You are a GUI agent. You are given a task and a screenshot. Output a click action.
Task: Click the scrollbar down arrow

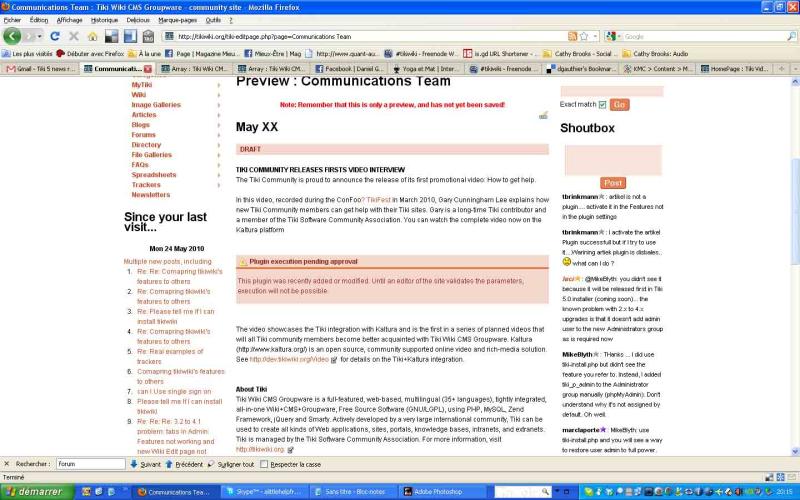795,452
